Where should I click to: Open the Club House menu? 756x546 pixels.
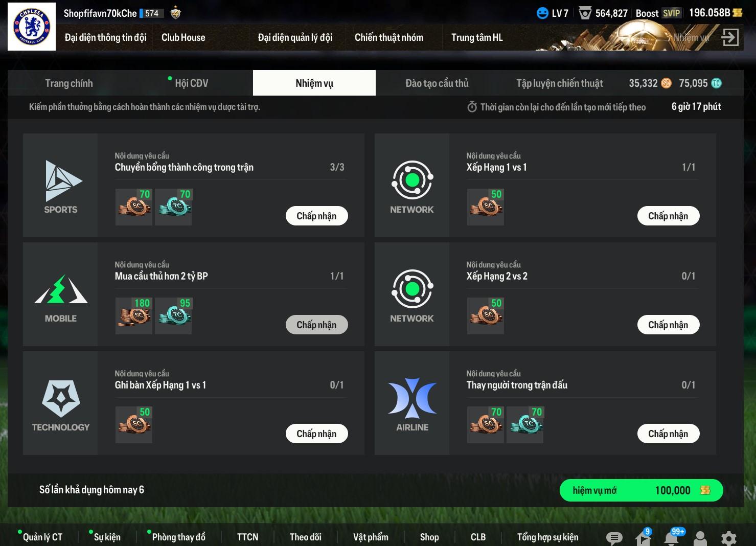point(183,37)
